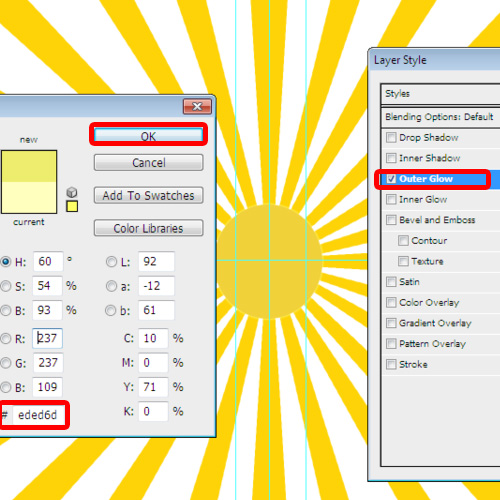Open Color Libraries
Image resolution: width=500 pixels, height=500 pixels.
[x=148, y=228]
